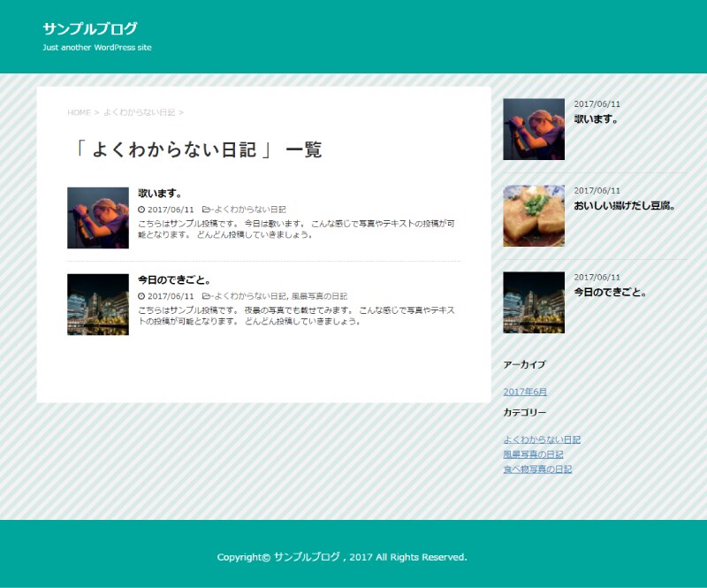Click sidebar singer thumbnail

click(x=534, y=129)
